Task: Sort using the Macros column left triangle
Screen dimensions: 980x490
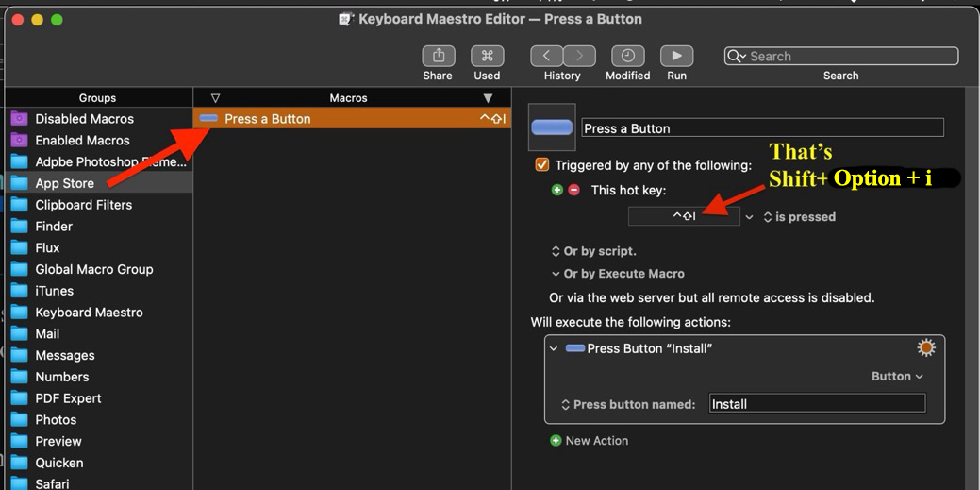Action: (216, 98)
